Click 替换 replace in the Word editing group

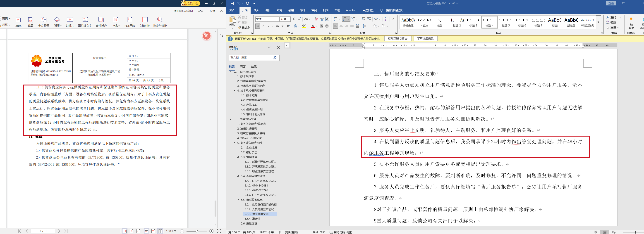click(611, 22)
